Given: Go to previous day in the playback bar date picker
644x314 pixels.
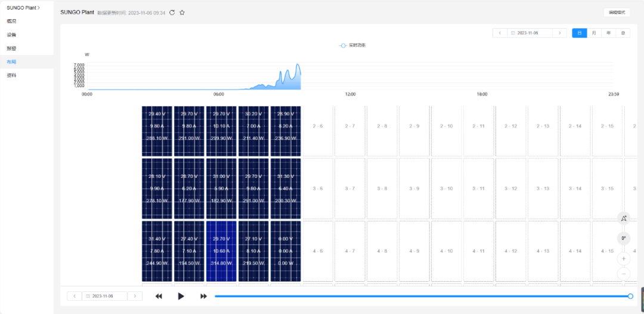Looking at the screenshot, I should coord(75,296).
